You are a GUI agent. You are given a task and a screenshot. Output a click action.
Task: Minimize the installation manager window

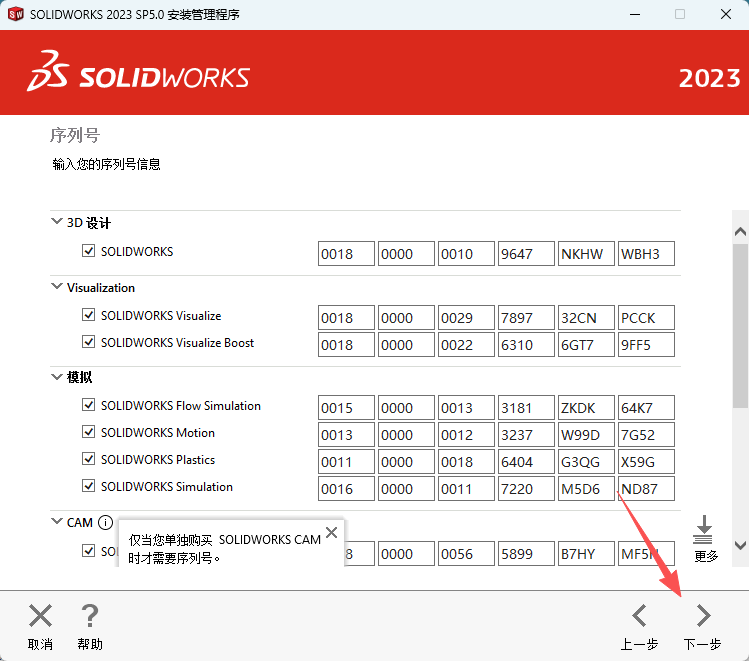click(x=635, y=14)
